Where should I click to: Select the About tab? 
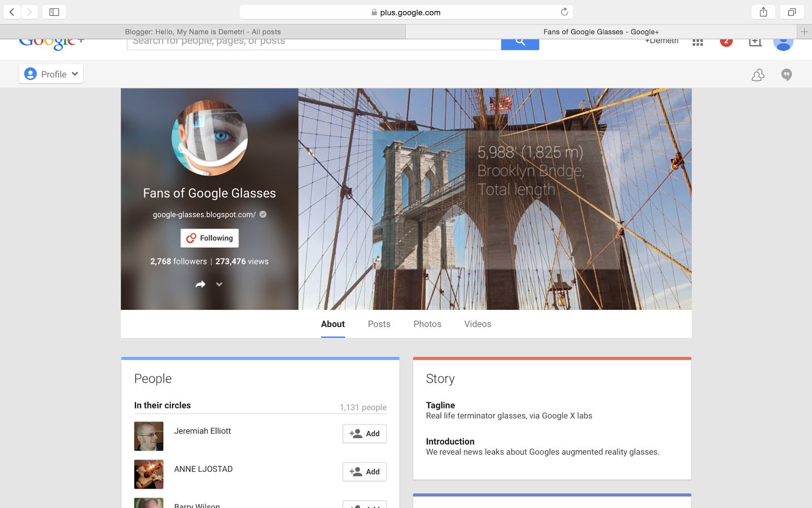point(333,324)
